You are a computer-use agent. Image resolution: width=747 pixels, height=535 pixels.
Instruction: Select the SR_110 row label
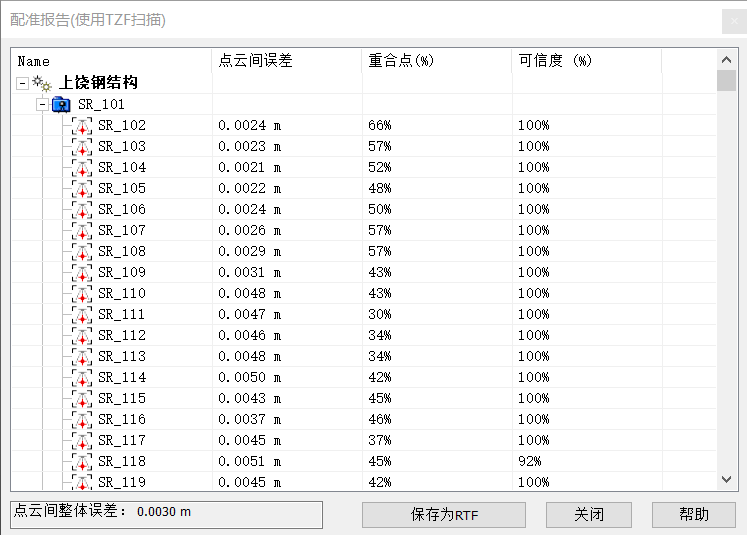point(122,293)
